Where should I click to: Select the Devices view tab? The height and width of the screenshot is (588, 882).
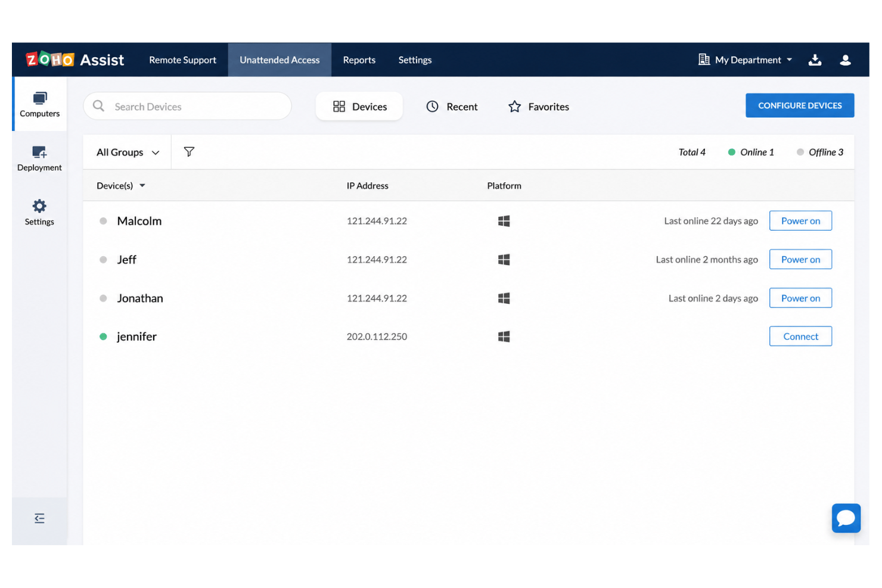tap(359, 107)
